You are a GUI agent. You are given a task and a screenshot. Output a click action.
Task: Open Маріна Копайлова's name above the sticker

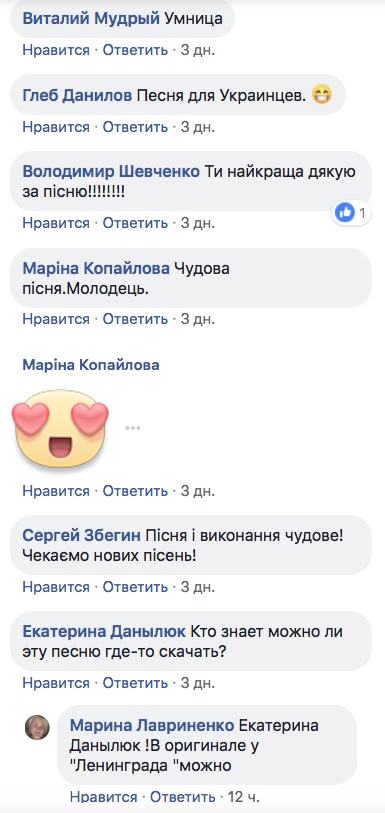[91, 365]
